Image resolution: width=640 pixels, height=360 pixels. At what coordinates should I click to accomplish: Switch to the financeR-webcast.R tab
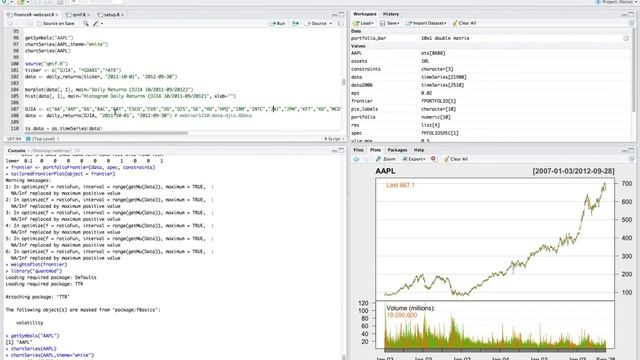(33, 15)
